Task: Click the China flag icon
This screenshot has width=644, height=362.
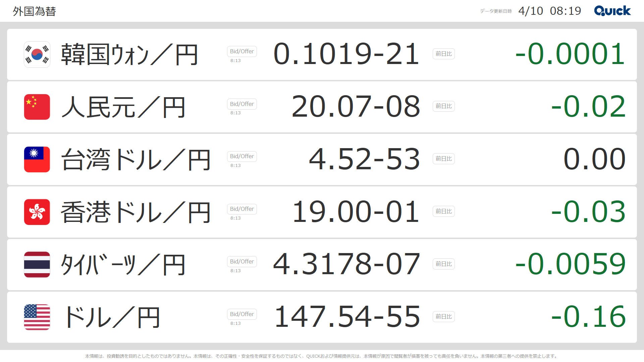Action: point(37,107)
